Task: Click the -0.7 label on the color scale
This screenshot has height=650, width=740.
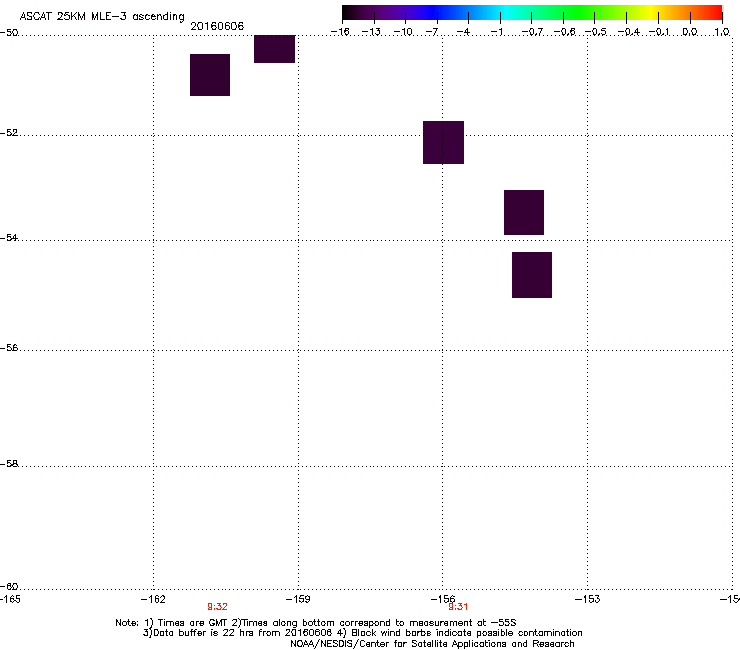Action: point(532,32)
